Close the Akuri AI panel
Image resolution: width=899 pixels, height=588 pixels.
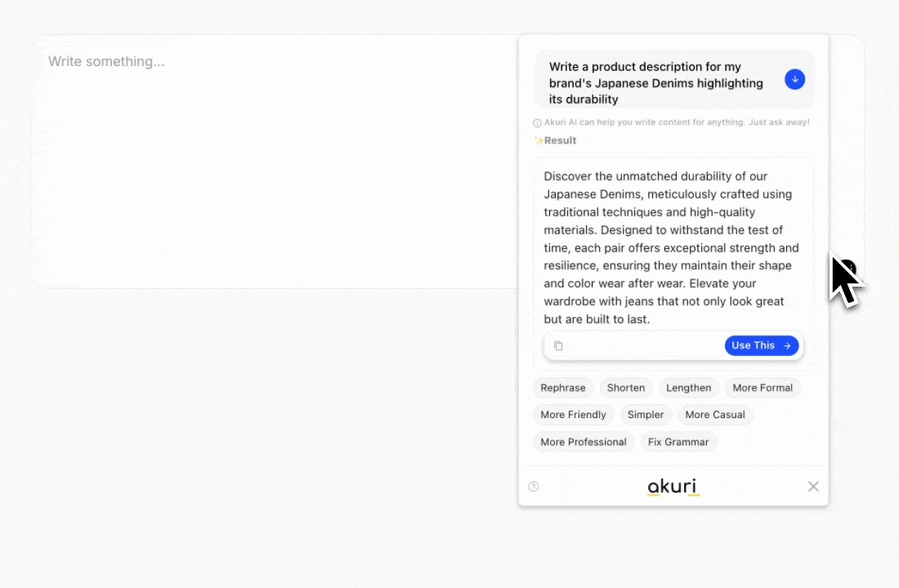click(813, 487)
